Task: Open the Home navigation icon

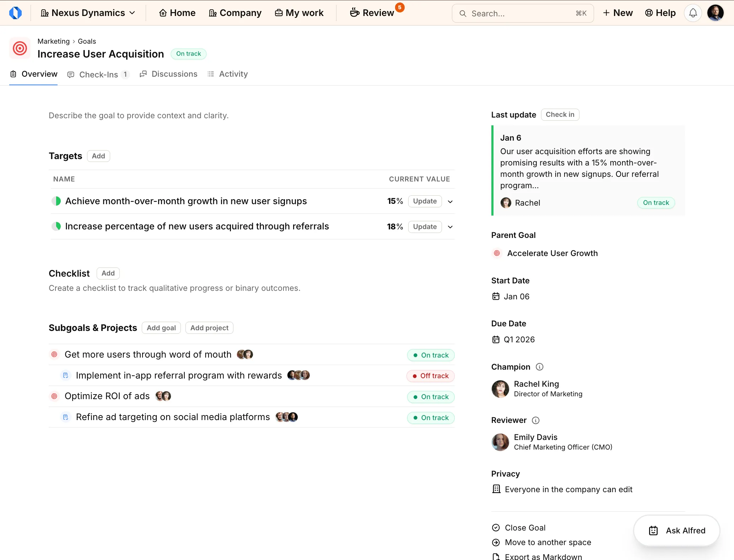Action: [163, 12]
